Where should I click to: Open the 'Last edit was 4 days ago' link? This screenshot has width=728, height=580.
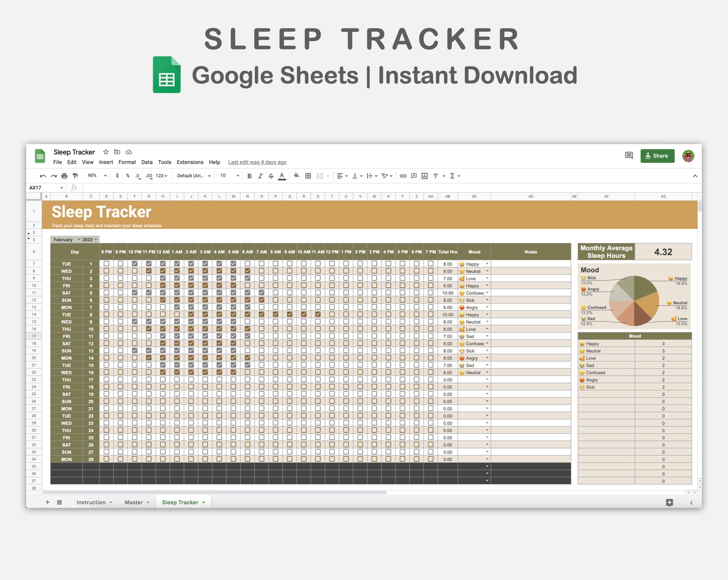(x=257, y=162)
